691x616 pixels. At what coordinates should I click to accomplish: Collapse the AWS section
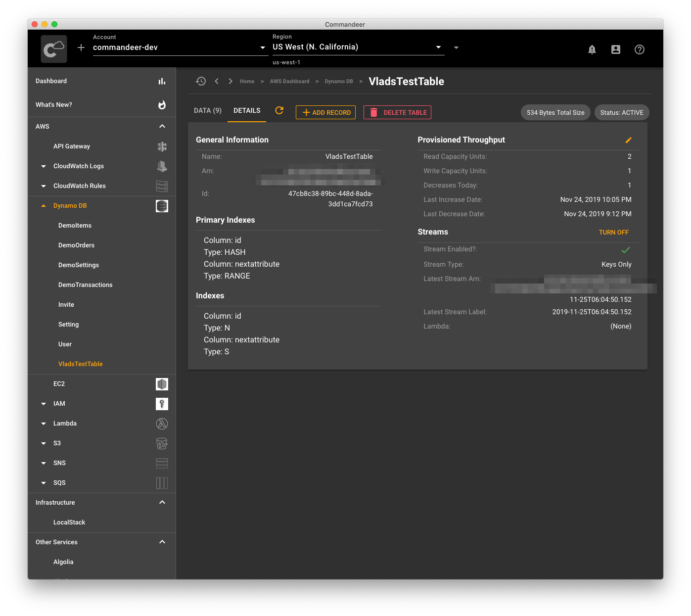[162, 127]
